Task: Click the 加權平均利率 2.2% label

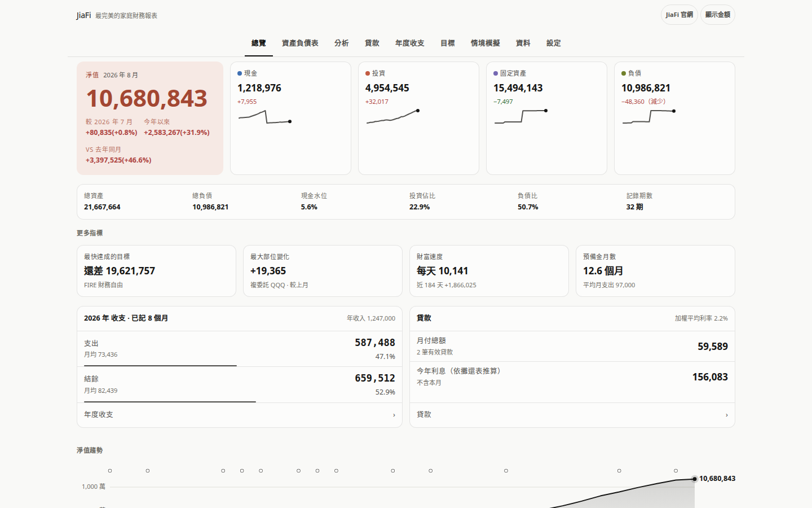Action: [701, 318]
